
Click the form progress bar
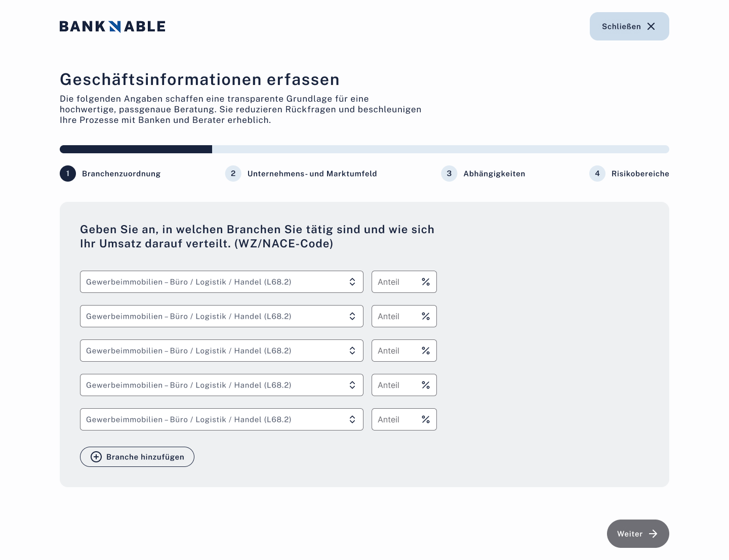pyautogui.click(x=364, y=149)
